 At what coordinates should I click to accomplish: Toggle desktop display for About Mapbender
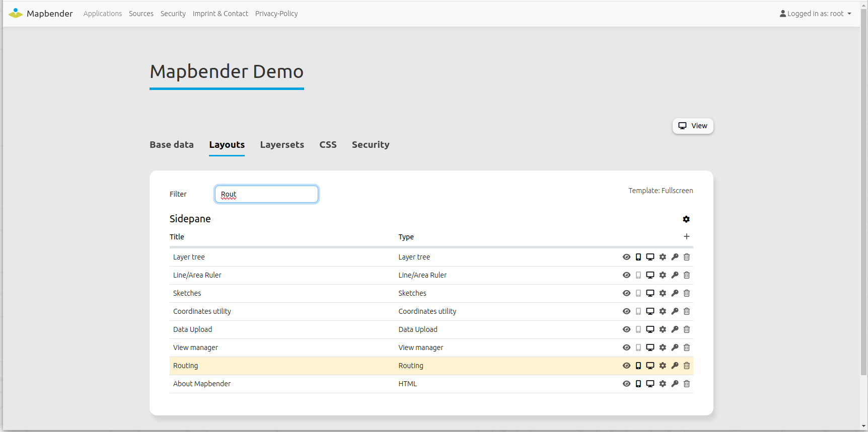650,384
